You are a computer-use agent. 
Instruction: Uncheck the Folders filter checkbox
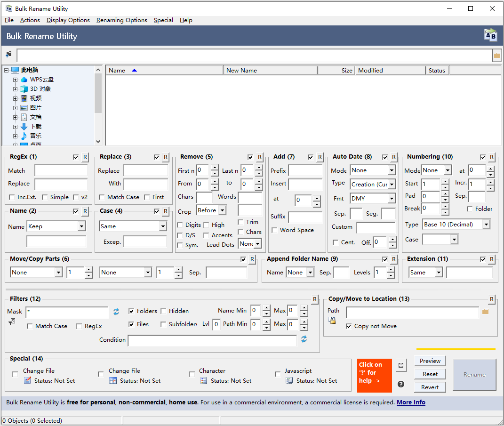[131, 311]
